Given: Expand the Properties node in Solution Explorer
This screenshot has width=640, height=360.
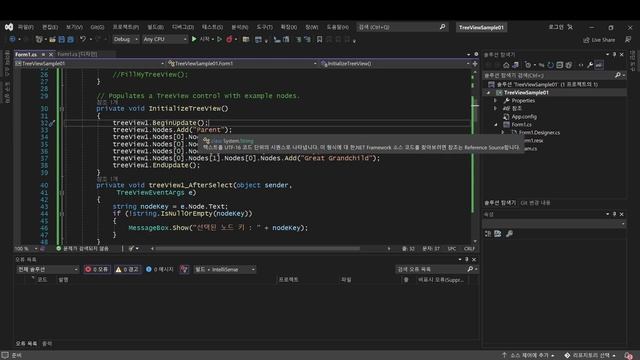Looking at the screenshot, I should tap(496, 100).
